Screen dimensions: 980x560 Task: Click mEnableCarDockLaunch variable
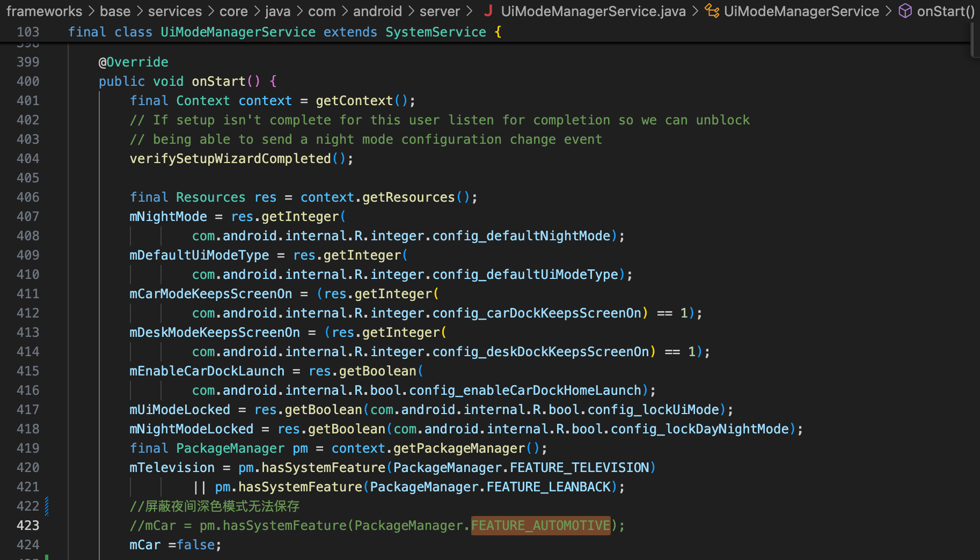pyautogui.click(x=207, y=371)
